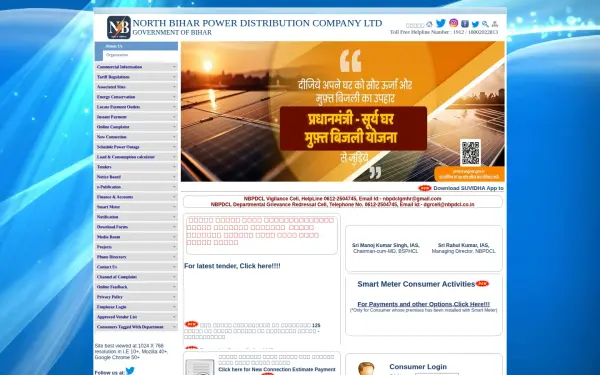Click the QR code on the solar banner
Screen dimensions: 600x375
[x=470, y=152]
